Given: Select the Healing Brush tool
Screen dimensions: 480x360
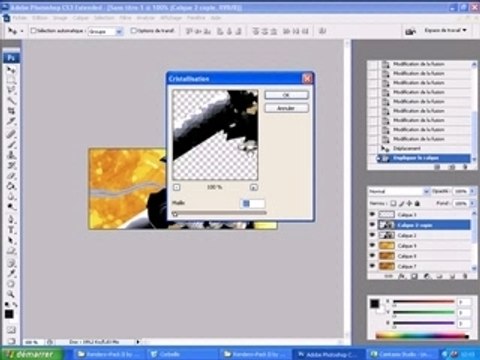Looking at the screenshot, I should (11, 134).
